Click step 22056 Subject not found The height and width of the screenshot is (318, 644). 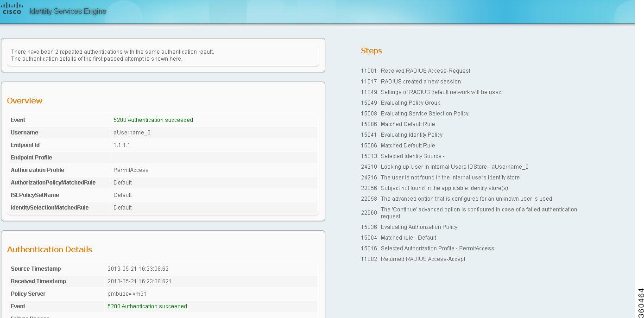coord(435,188)
